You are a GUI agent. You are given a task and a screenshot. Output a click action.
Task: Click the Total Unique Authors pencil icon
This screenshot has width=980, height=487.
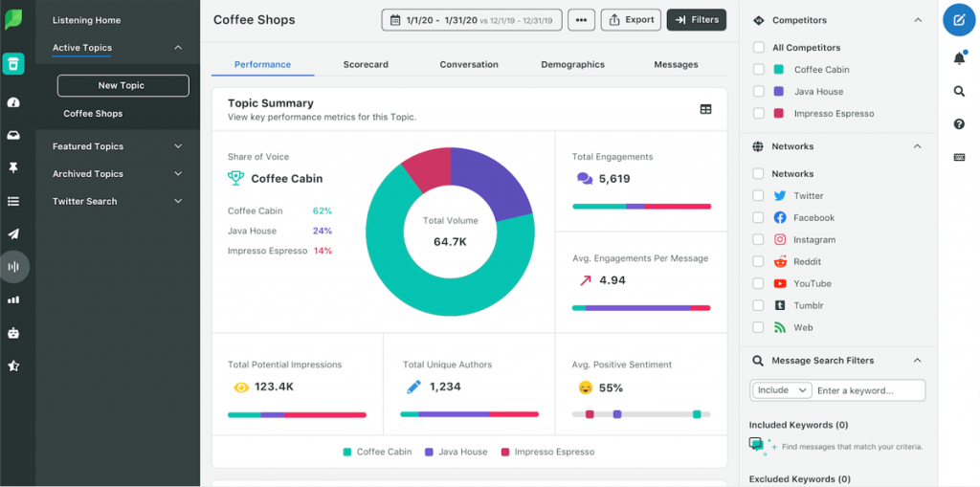pyautogui.click(x=413, y=387)
